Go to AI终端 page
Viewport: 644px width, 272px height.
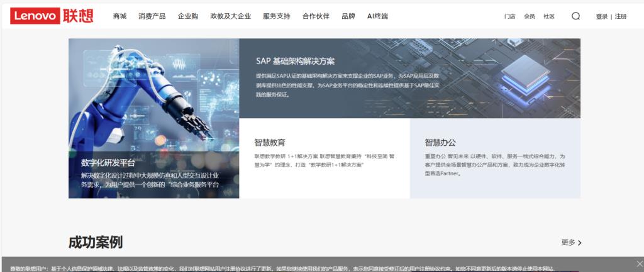click(x=377, y=16)
